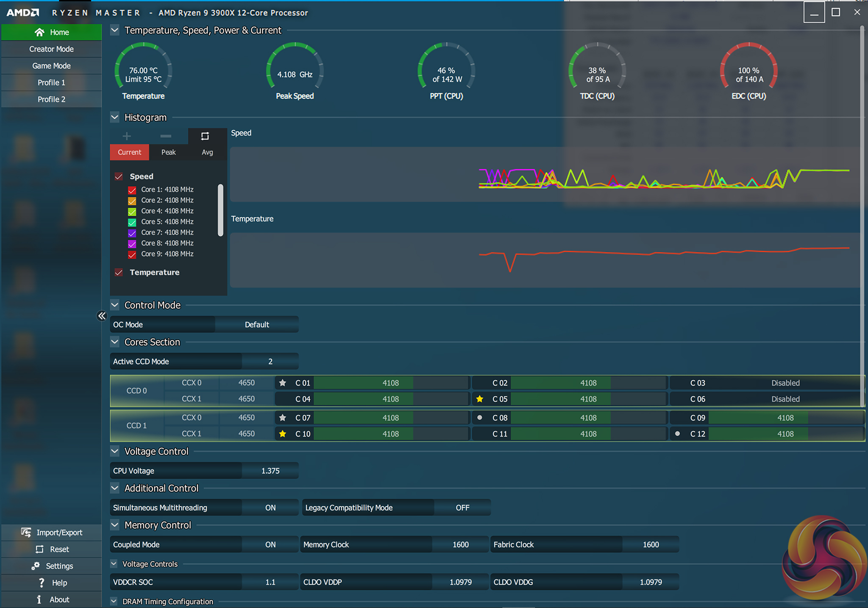Click the Reset icon in sidebar
Screen dimensions: 868x608
(x=39, y=549)
